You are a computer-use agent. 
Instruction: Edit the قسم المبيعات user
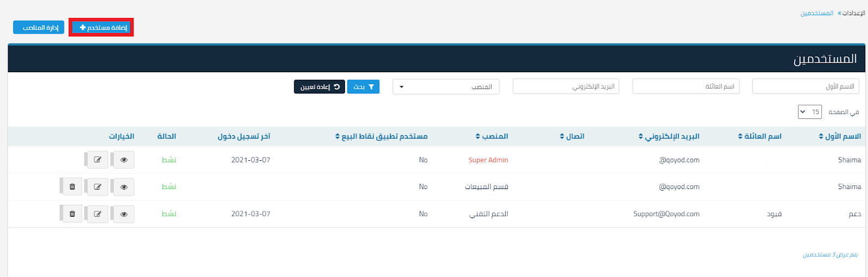98,187
